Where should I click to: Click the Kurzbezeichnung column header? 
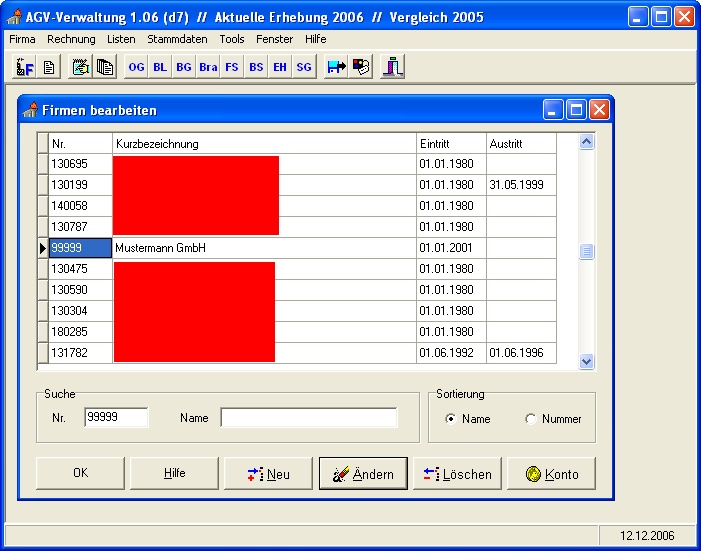[x=264, y=144]
